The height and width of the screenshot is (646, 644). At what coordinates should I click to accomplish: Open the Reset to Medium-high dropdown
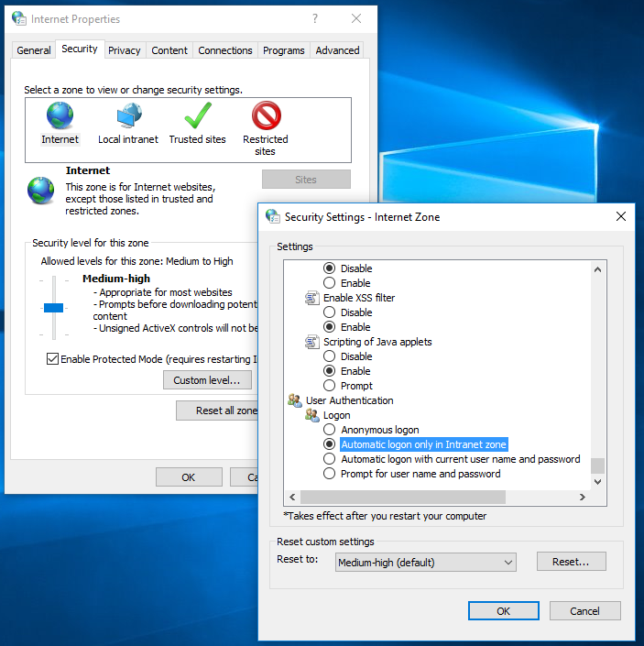point(425,562)
